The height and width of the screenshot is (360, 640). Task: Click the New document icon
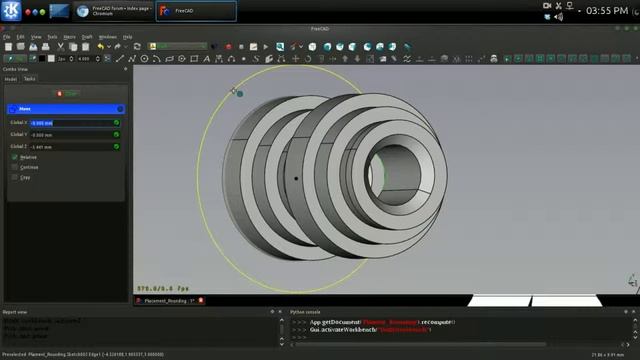tap(8, 47)
